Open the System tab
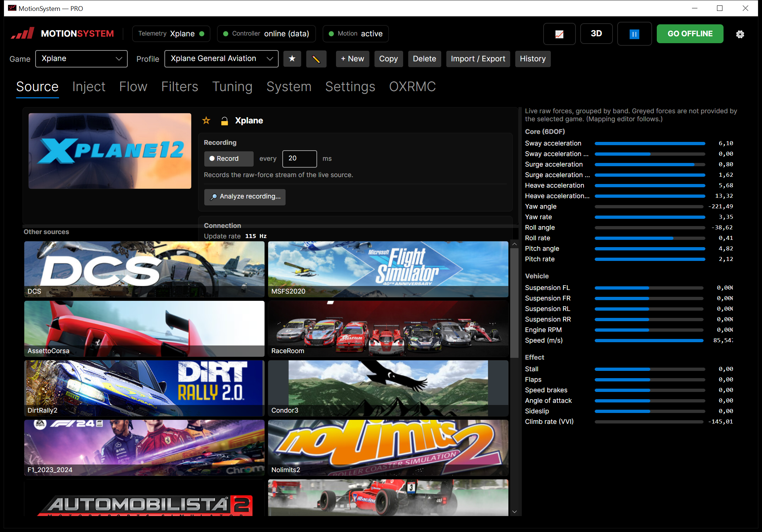Viewport: 762px width, 532px height. (x=289, y=87)
